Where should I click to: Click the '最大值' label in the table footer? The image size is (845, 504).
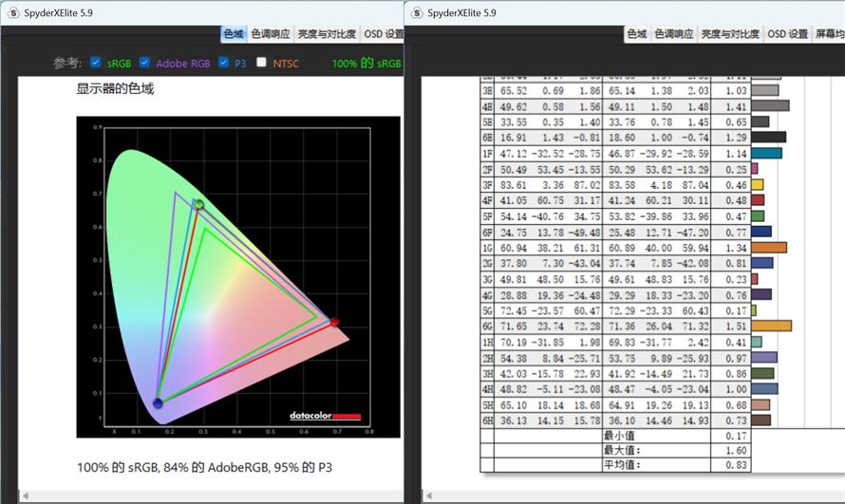(x=622, y=450)
